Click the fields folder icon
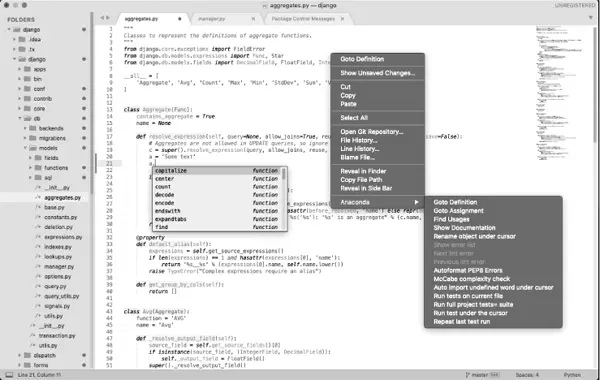 click(x=38, y=158)
